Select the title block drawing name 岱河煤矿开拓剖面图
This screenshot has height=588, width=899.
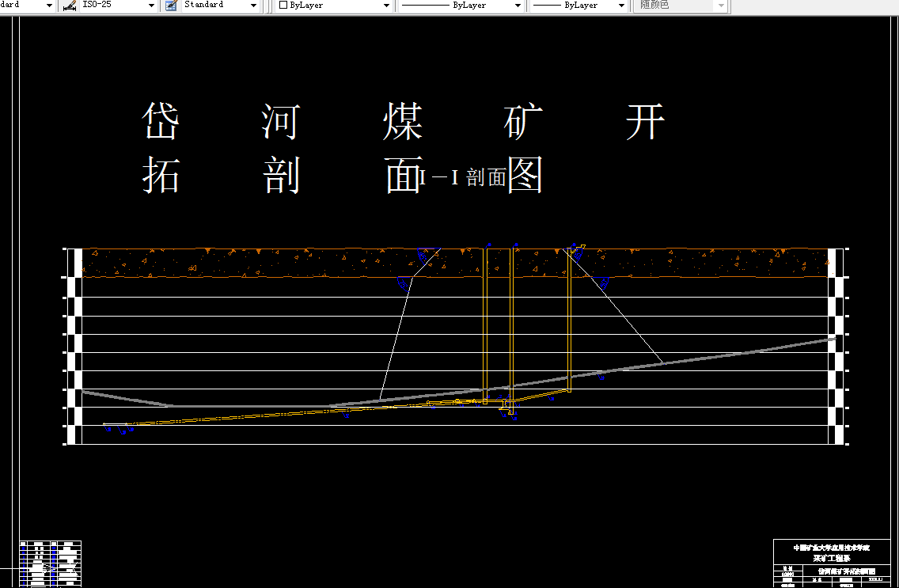click(x=846, y=571)
